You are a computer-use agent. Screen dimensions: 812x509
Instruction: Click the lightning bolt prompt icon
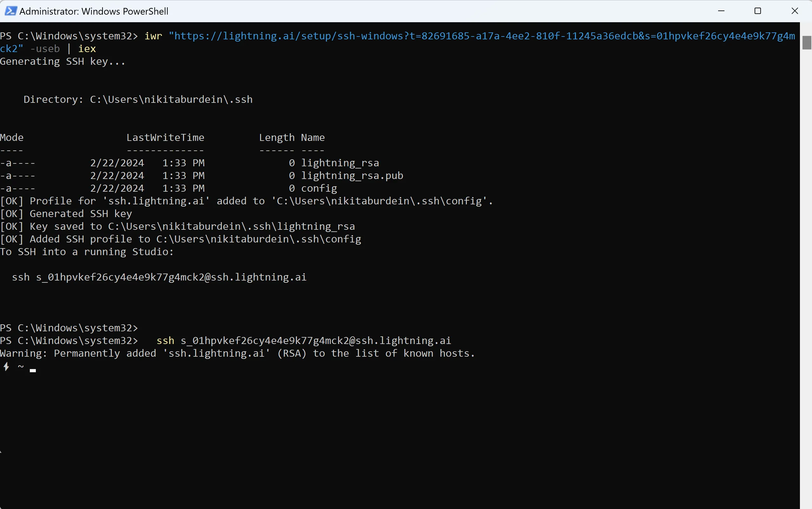coord(6,367)
